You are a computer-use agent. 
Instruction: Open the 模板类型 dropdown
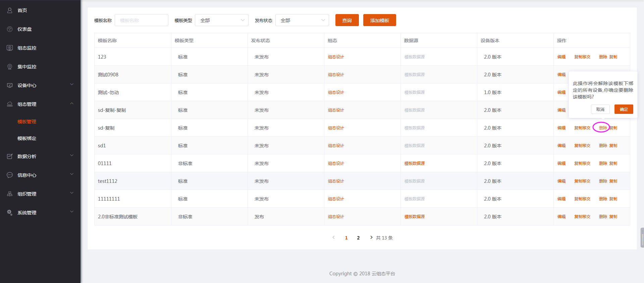[221, 20]
